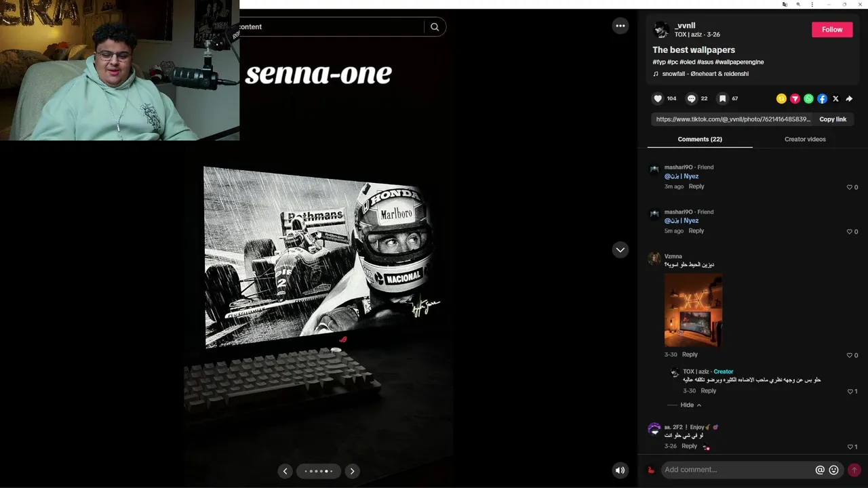Reply to TOX | aziz creator reply
The image size is (868, 488).
708,390
